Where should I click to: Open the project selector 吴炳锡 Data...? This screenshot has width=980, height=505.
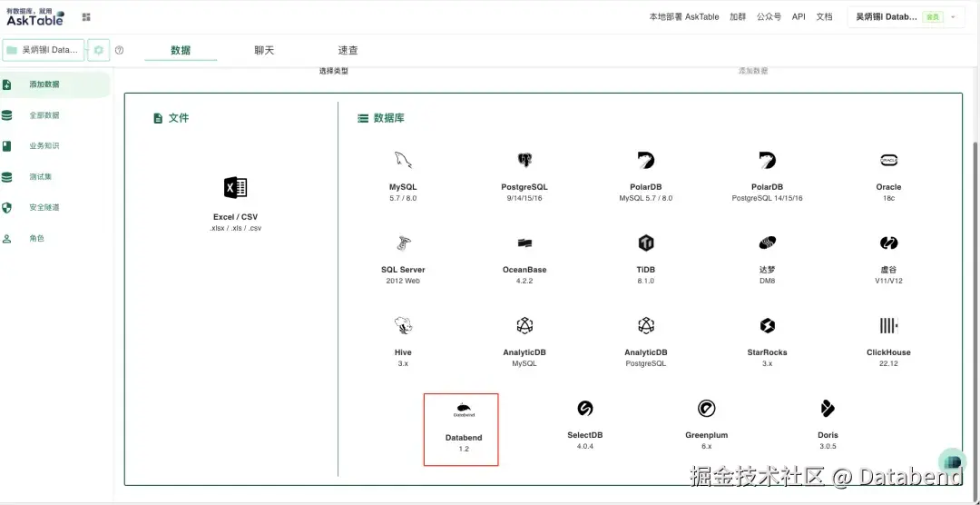(44, 50)
